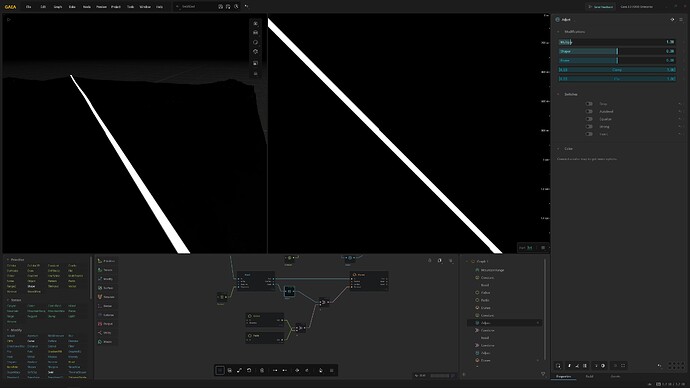Switch to the Properties tab
The image size is (690, 388).
tap(564, 377)
